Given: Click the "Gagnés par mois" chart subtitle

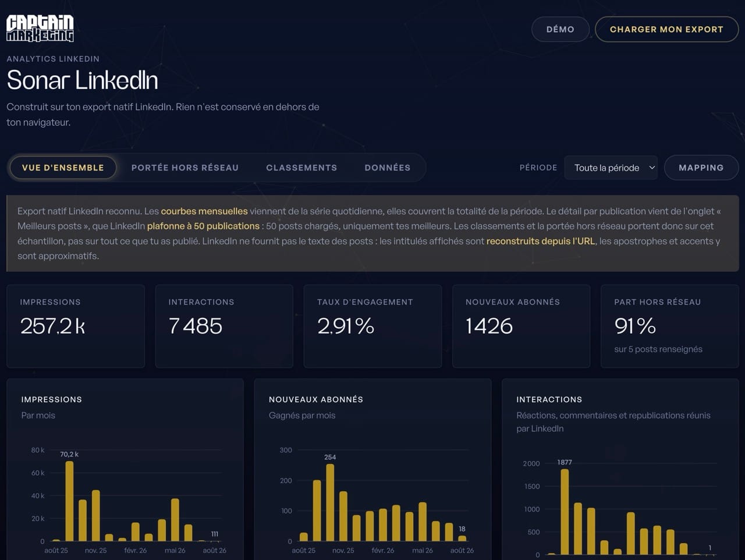Looking at the screenshot, I should tap(302, 415).
